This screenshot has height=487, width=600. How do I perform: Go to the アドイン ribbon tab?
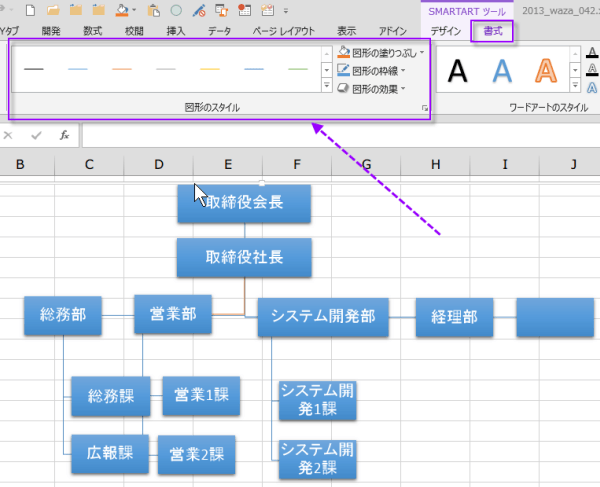[x=393, y=31]
